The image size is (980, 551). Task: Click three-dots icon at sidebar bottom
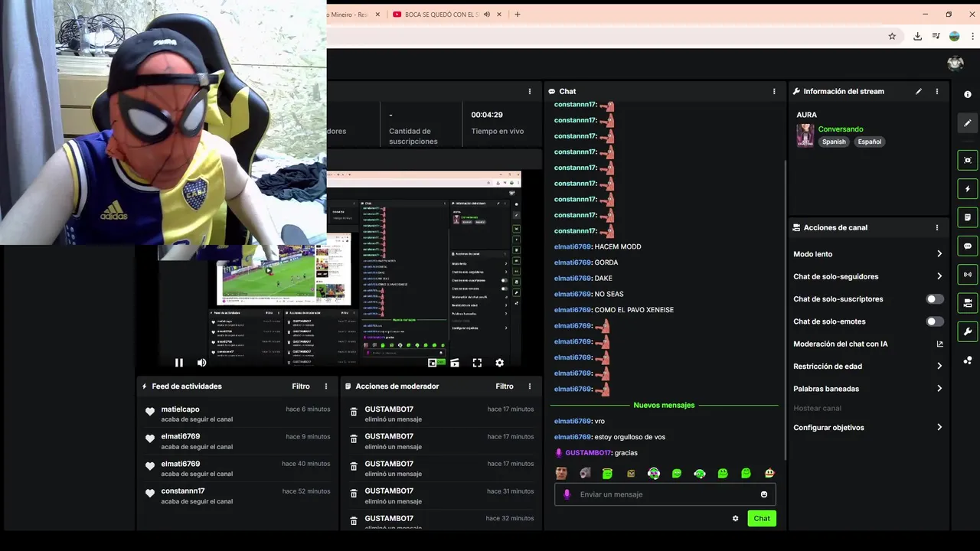coord(968,360)
